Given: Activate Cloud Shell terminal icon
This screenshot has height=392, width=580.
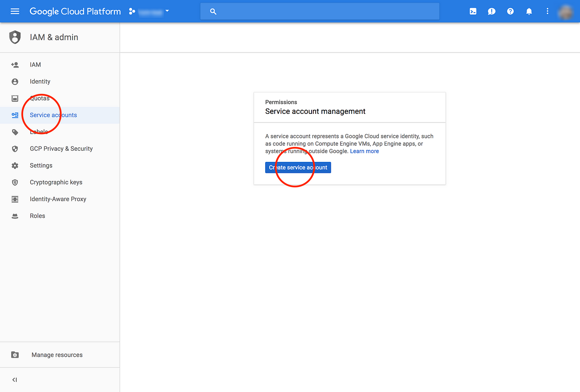Looking at the screenshot, I should pyautogui.click(x=473, y=11).
